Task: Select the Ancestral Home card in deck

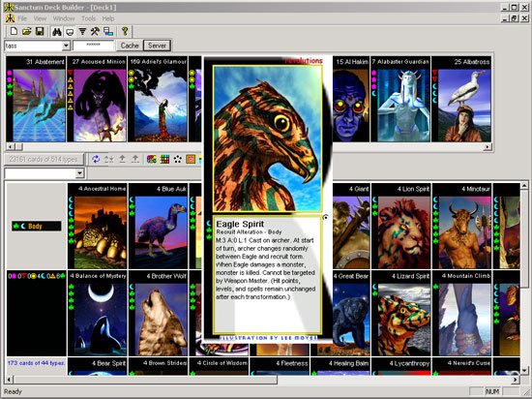Action: [98, 227]
